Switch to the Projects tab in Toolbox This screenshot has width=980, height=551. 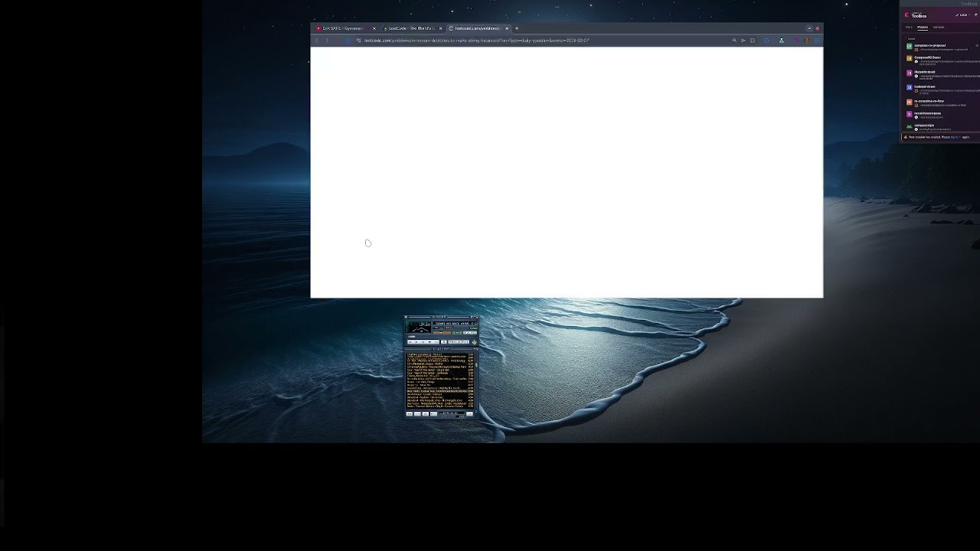pyautogui.click(x=923, y=27)
